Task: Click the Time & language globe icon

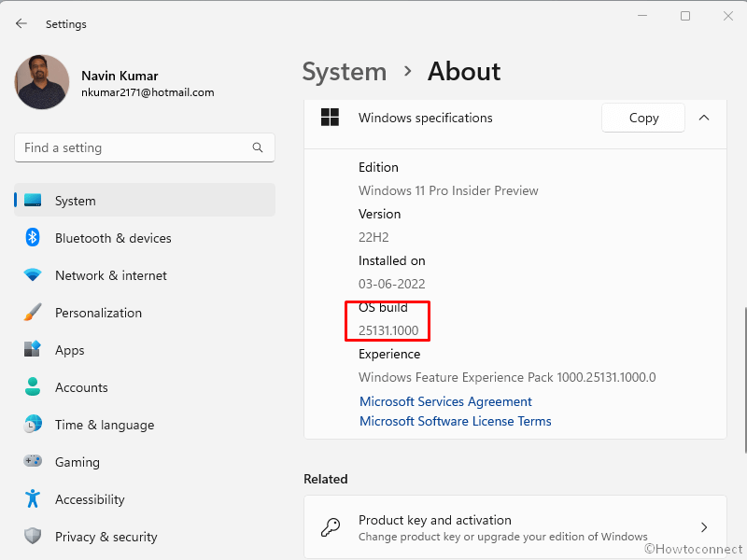Action: [x=33, y=424]
